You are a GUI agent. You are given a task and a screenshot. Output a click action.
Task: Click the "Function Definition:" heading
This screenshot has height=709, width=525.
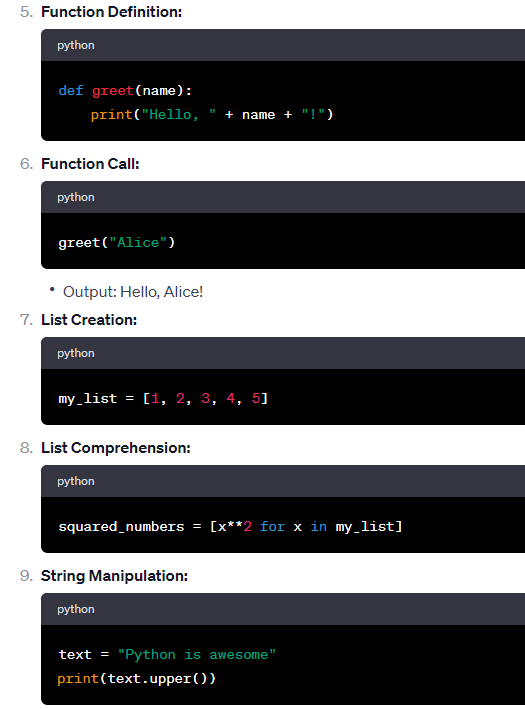pos(111,12)
